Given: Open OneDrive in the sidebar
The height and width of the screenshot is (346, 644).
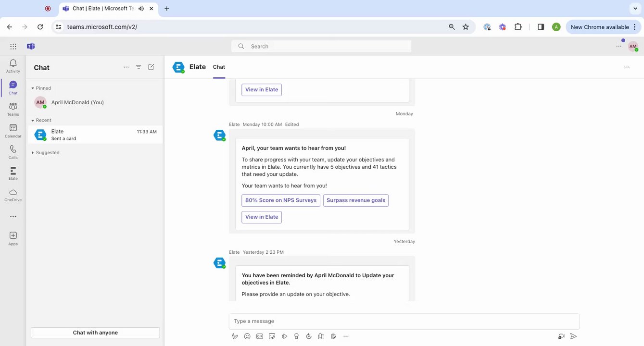Looking at the screenshot, I should [x=13, y=195].
